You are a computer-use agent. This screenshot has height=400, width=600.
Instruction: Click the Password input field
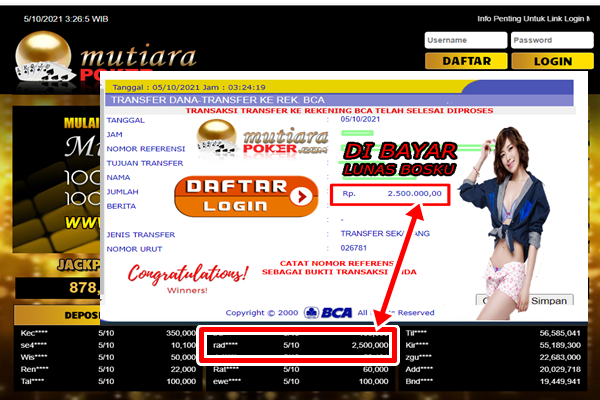[552, 40]
